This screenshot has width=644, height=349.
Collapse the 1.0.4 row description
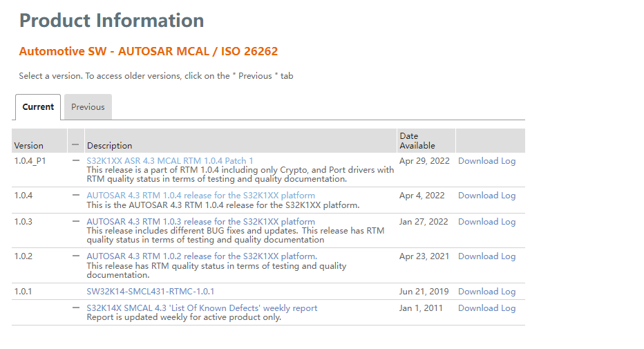point(75,195)
